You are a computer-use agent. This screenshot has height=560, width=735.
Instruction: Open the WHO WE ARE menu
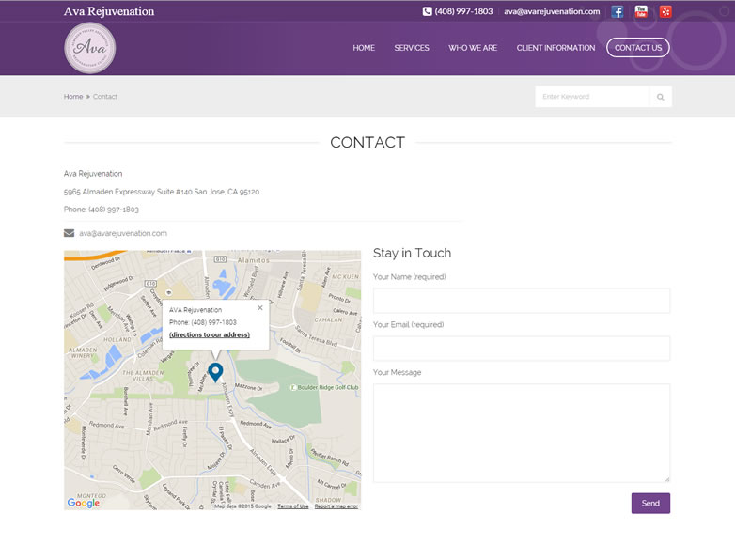(473, 48)
